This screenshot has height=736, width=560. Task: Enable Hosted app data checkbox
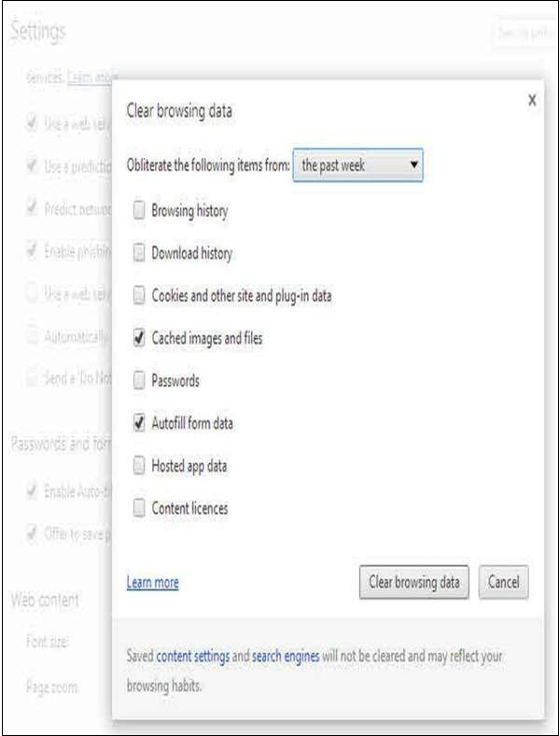click(139, 465)
